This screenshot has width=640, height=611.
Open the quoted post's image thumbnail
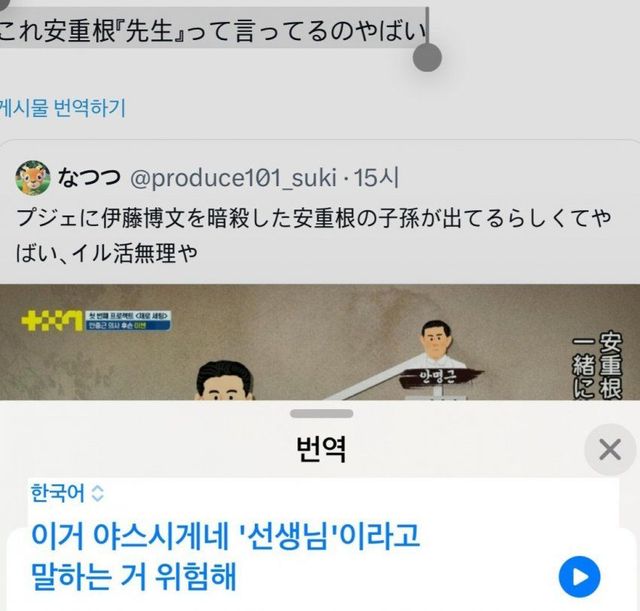[x=320, y=342]
